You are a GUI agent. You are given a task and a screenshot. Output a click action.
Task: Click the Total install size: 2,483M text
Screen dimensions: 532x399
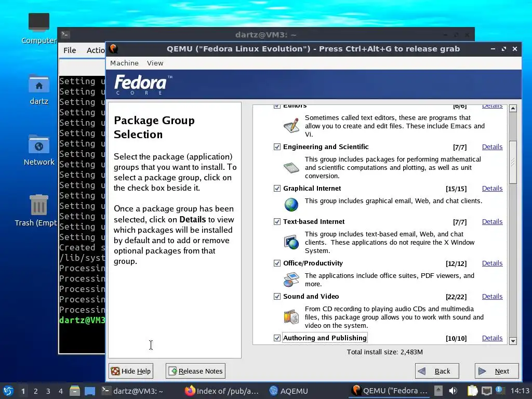[x=385, y=352]
